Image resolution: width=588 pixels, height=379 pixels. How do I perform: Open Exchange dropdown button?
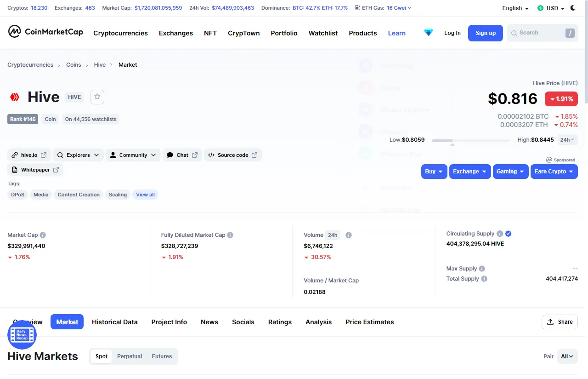[470, 172]
